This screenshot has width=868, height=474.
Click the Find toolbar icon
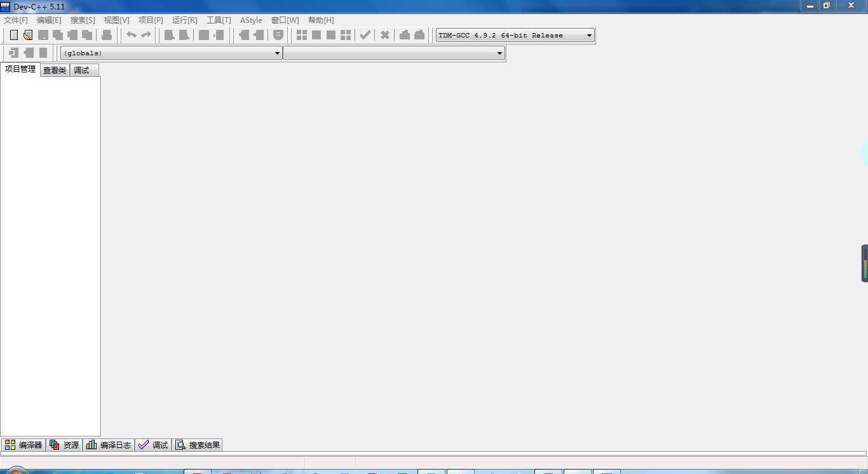[x=170, y=35]
